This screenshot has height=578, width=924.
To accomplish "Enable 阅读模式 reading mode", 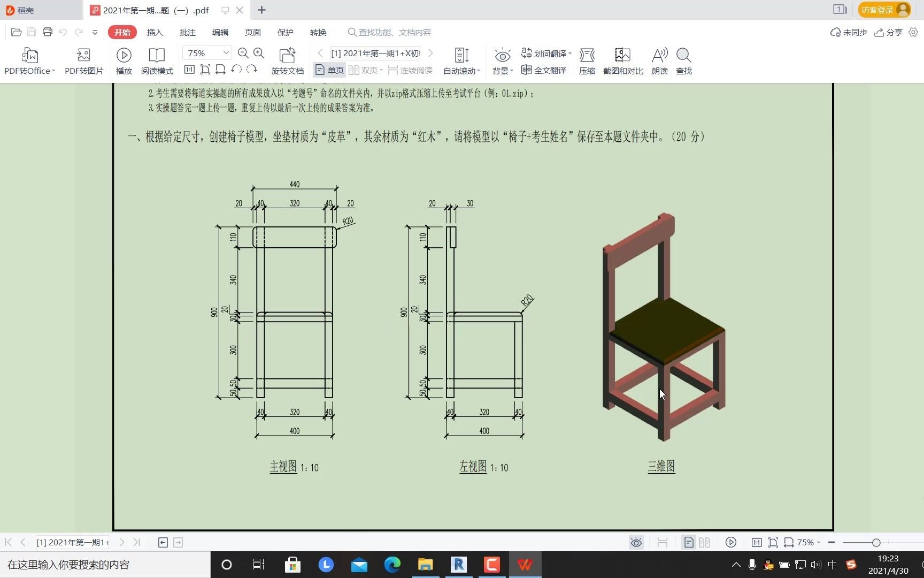I will [156, 60].
